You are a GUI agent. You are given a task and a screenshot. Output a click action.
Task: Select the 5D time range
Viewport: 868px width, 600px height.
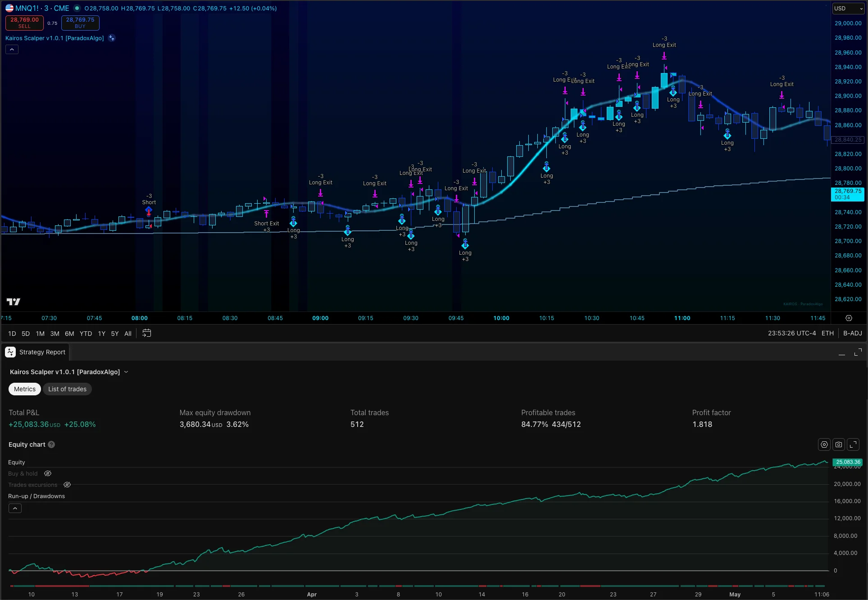pyautogui.click(x=26, y=334)
